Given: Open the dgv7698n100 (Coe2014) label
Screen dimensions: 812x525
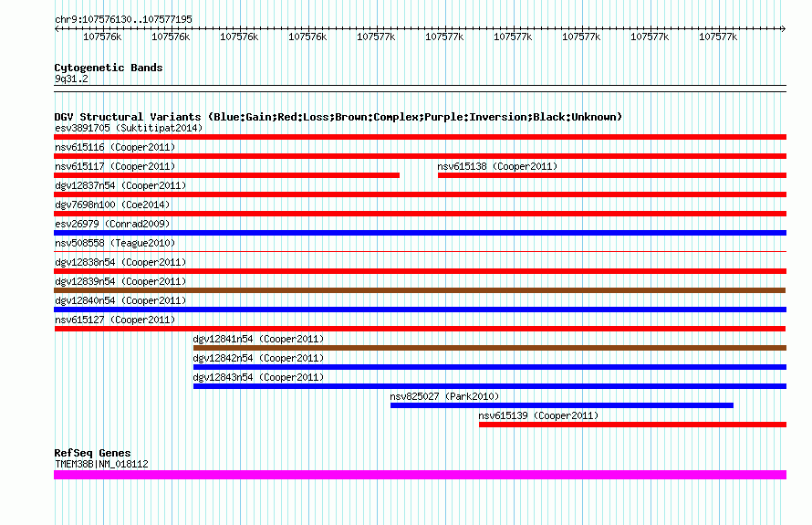Looking at the screenshot, I should (x=112, y=205).
